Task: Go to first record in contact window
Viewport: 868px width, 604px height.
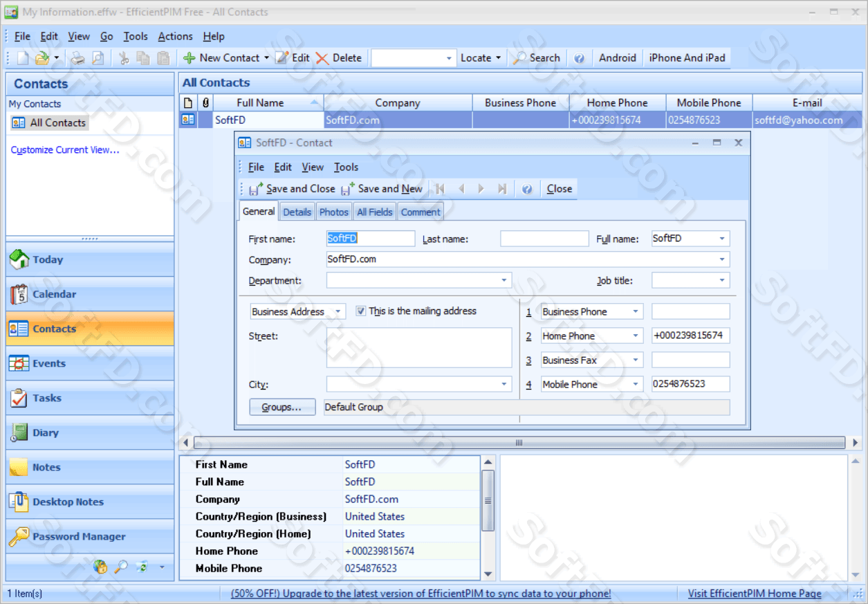Action: 440,189
